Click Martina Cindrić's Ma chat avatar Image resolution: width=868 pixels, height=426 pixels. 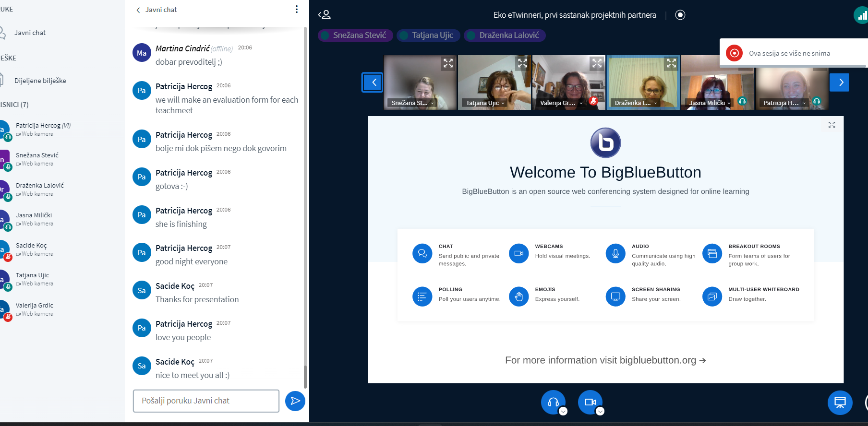(x=142, y=53)
